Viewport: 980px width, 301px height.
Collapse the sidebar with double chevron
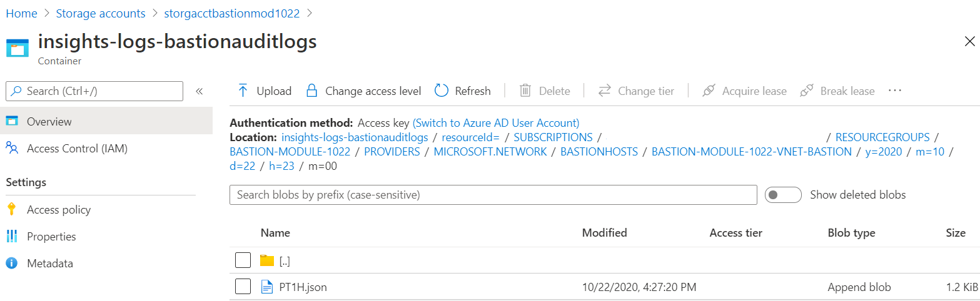pos(200,91)
